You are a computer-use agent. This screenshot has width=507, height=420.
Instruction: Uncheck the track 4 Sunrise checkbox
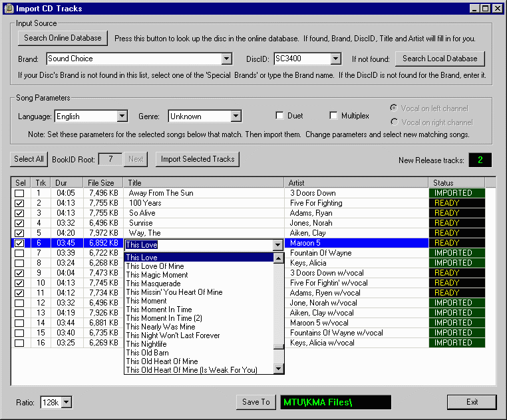[x=19, y=223]
